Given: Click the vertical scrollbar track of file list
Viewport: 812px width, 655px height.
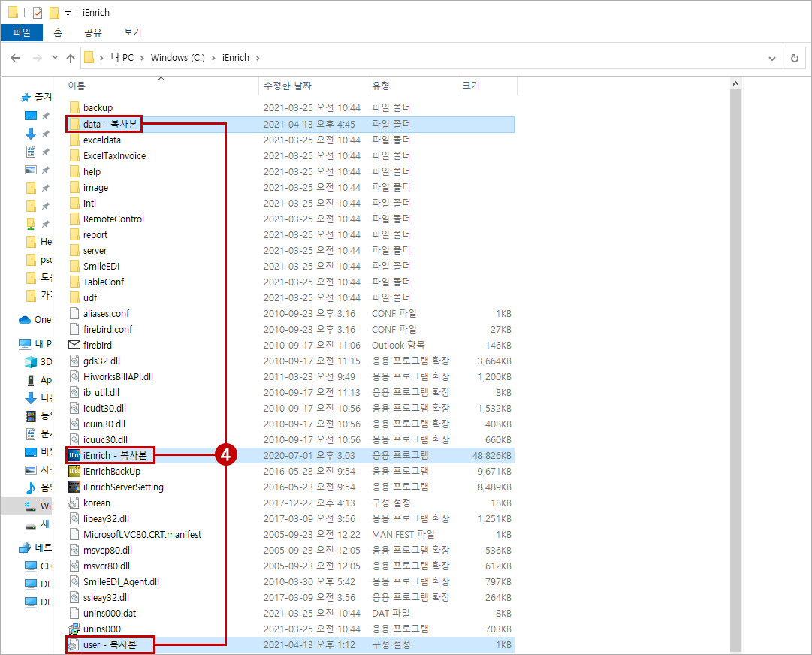Looking at the screenshot, I should click(736, 370).
